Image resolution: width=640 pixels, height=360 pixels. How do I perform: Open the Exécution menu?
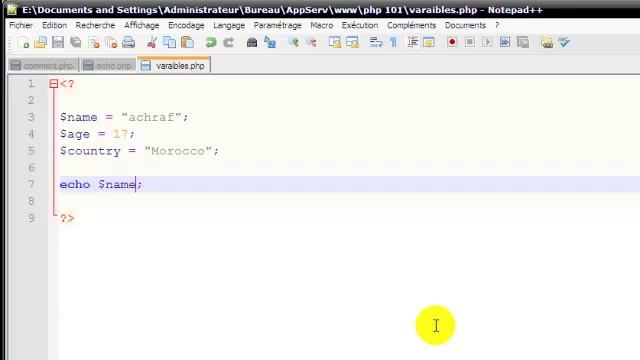(x=360, y=25)
